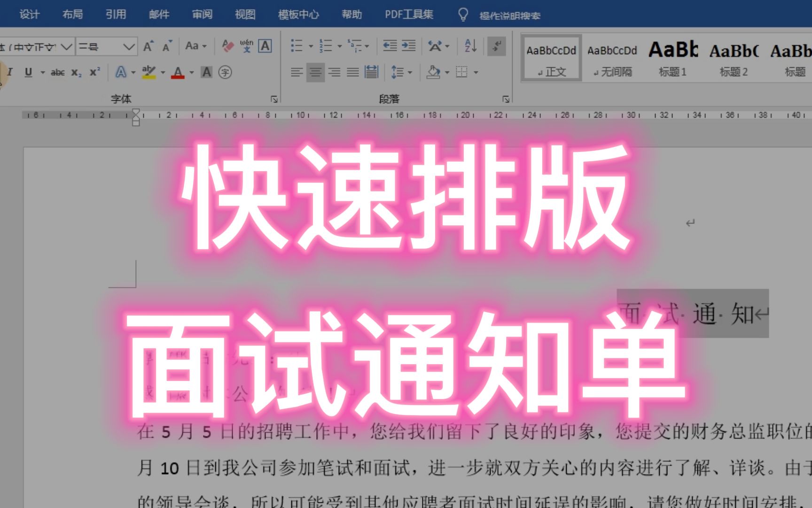Toggle show paragraph marks
Screen dimensions: 812x508
click(497, 46)
